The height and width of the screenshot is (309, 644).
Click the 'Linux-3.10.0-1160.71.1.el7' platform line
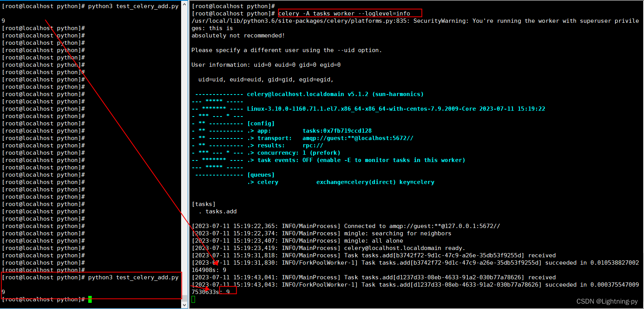pyautogui.click(x=396, y=109)
